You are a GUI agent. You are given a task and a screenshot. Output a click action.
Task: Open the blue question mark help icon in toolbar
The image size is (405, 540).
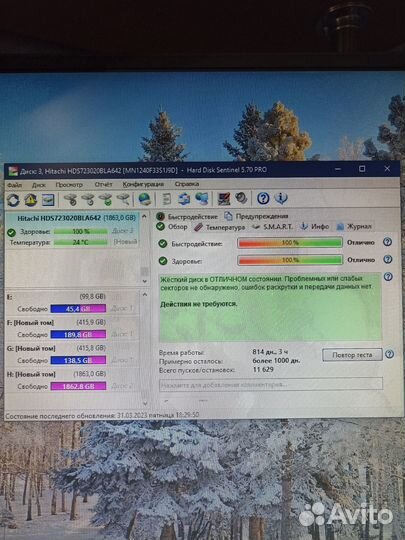(263, 198)
